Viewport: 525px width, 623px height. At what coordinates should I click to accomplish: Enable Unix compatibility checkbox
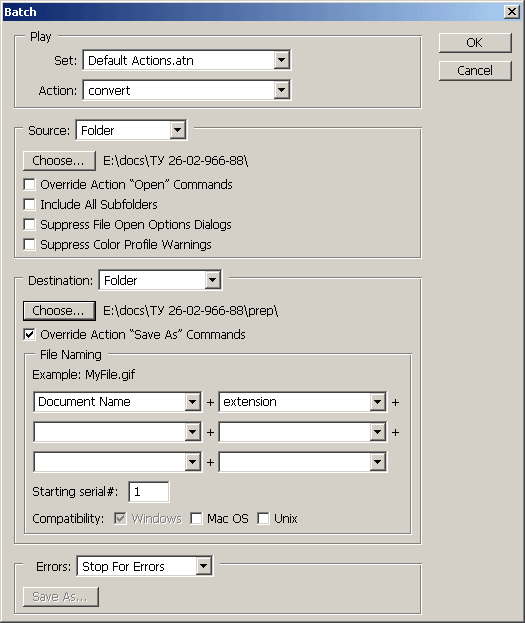pos(263,519)
